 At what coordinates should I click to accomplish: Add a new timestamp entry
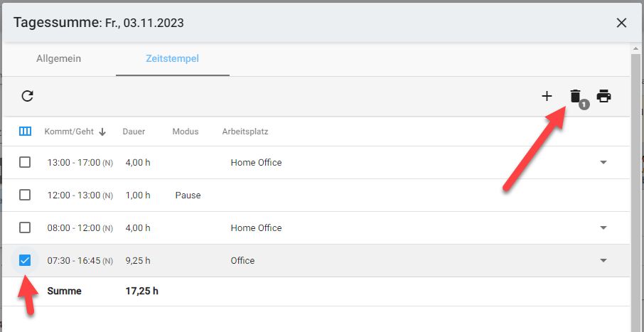[547, 96]
